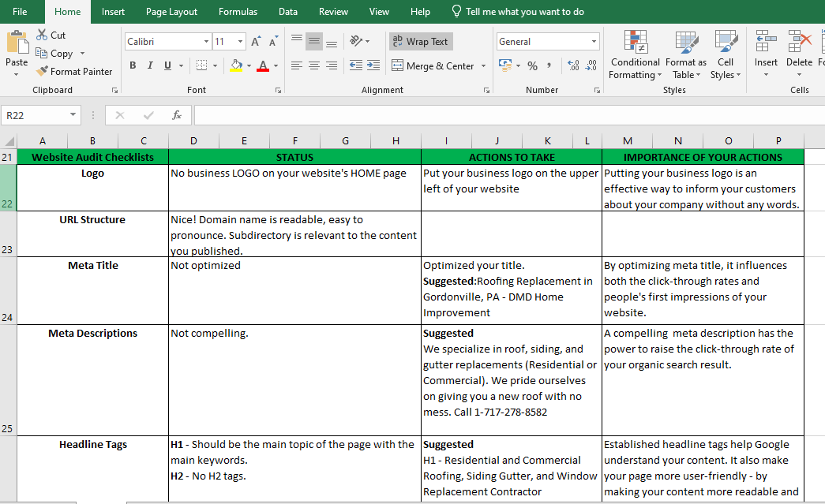This screenshot has width=825, height=504.
Task: Apply percent style format
Action: 532,65
